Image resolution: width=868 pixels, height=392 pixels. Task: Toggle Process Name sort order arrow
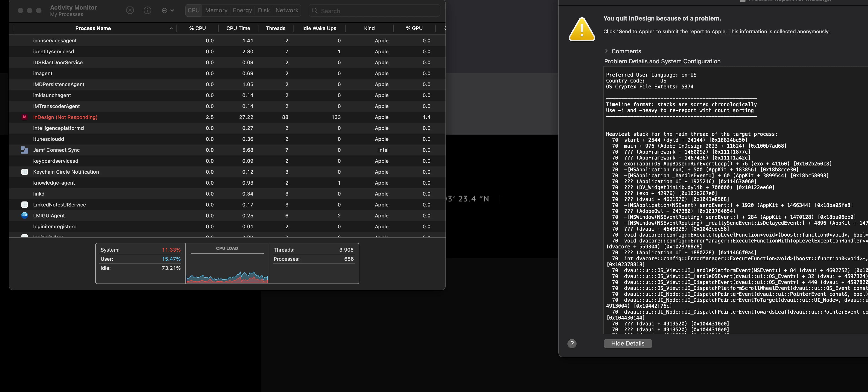[171, 28]
